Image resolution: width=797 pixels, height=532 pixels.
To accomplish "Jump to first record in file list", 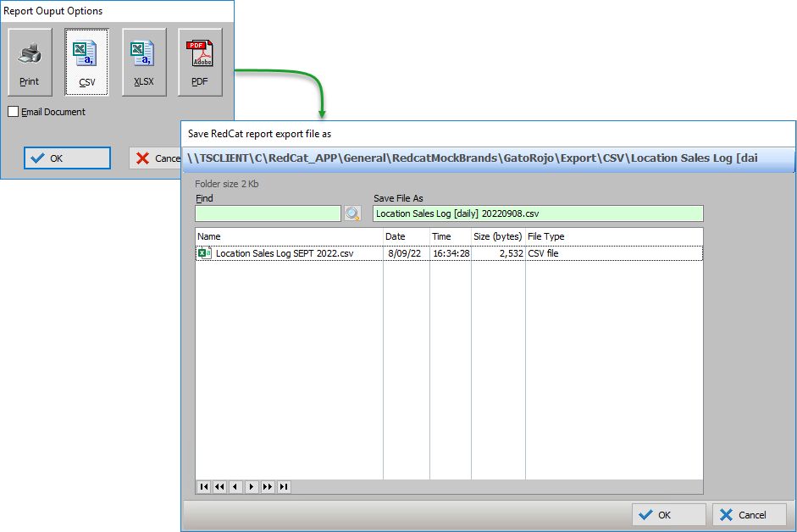I will 203,487.
